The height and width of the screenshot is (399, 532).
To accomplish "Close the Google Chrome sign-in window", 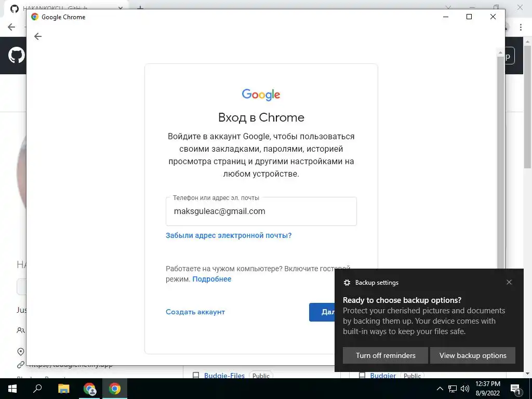I will pyautogui.click(x=493, y=17).
